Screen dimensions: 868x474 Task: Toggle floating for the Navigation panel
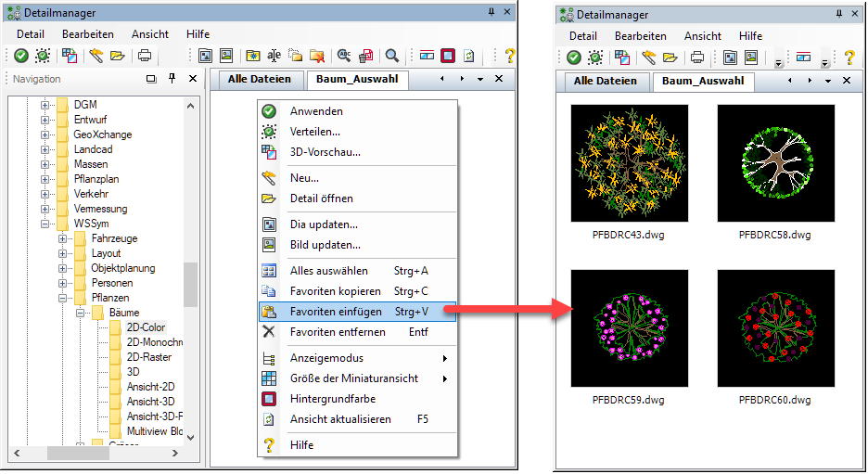click(x=151, y=79)
